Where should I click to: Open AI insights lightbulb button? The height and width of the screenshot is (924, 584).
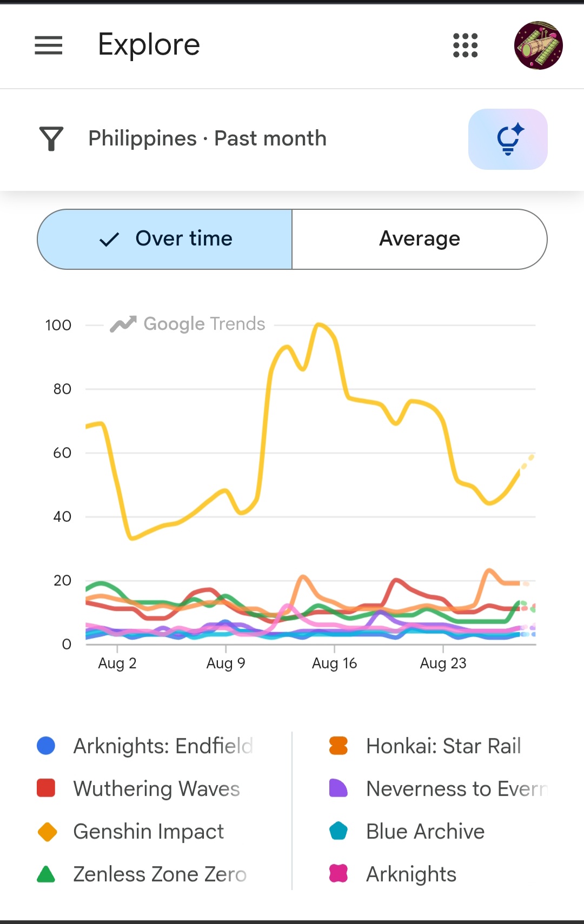tap(508, 139)
